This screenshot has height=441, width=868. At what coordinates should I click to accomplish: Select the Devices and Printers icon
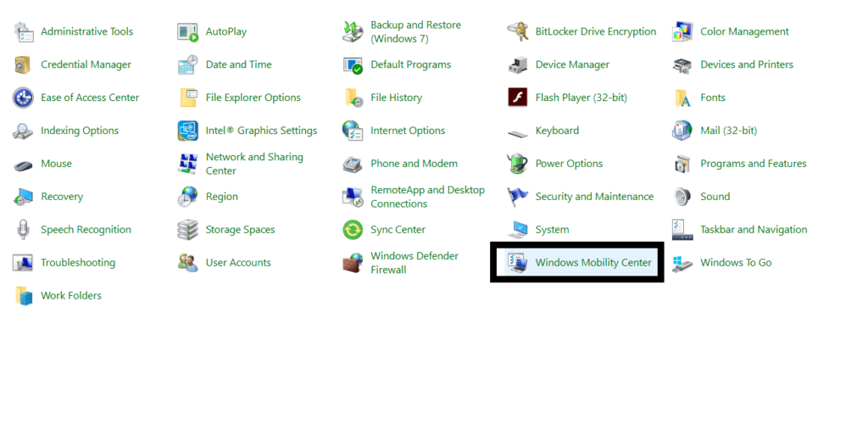click(x=682, y=64)
